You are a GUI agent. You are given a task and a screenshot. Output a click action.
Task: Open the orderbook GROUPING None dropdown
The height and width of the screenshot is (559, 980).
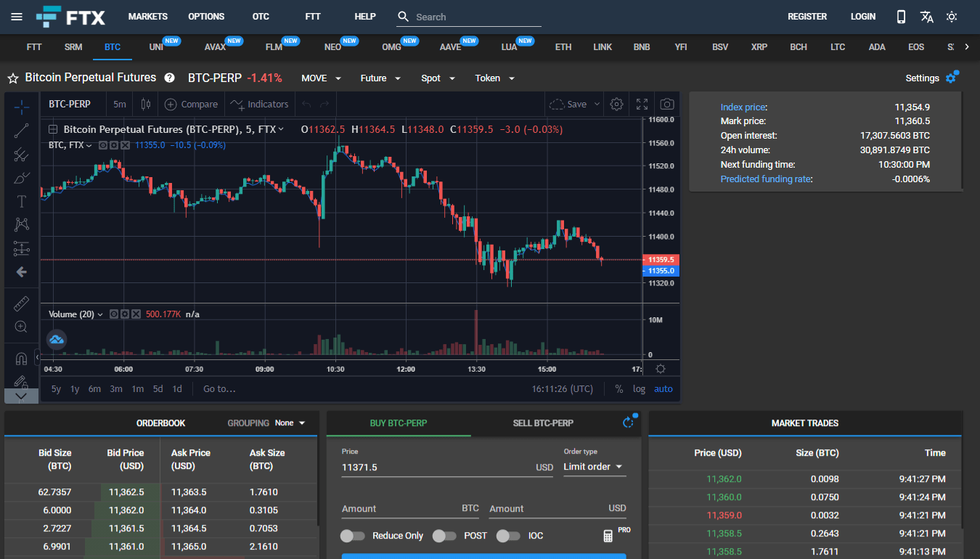coord(290,423)
